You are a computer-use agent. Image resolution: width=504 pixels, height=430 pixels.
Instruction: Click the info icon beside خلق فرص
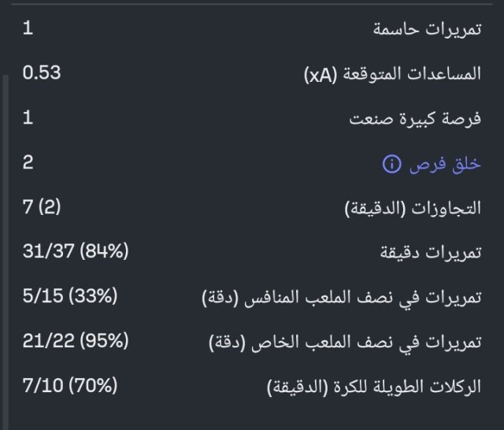click(x=391, y=165)
